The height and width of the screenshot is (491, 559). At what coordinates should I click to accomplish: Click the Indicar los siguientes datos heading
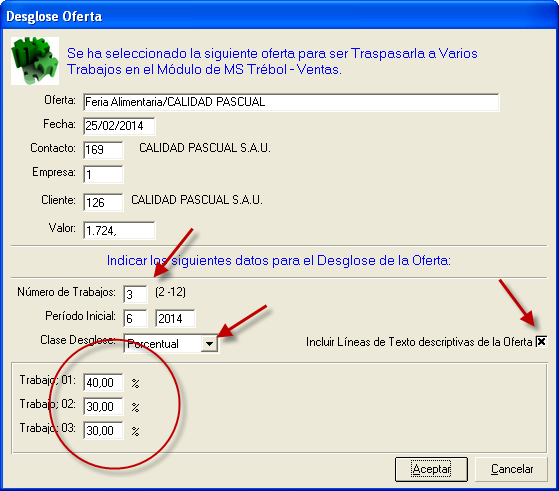[279, 261]
